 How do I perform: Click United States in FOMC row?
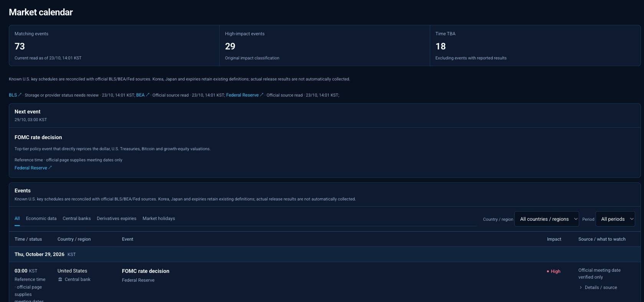(x=72, y=271)
